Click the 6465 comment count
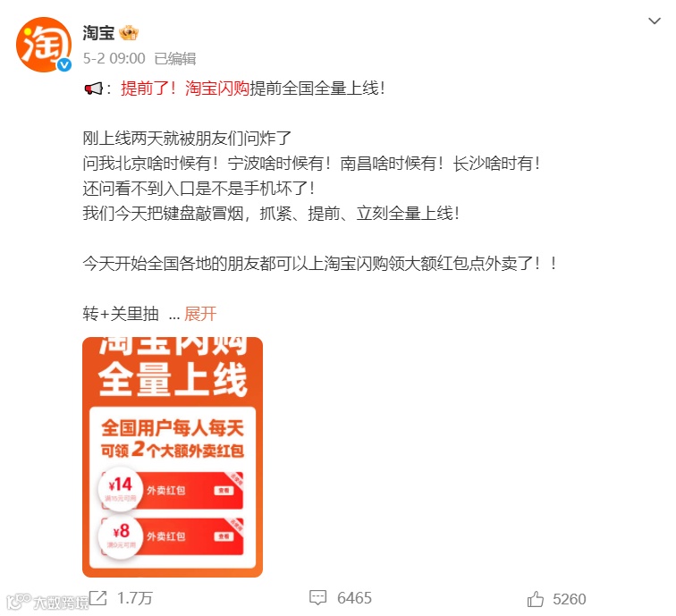The height and width of the screenshot is (616, 676). click(x=354, y=598)
